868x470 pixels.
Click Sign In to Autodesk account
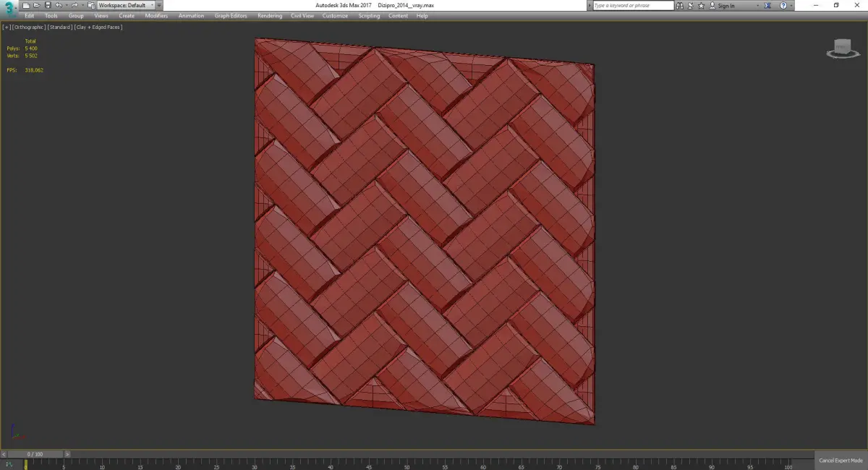pyautogui.click(x=722, y=5)
